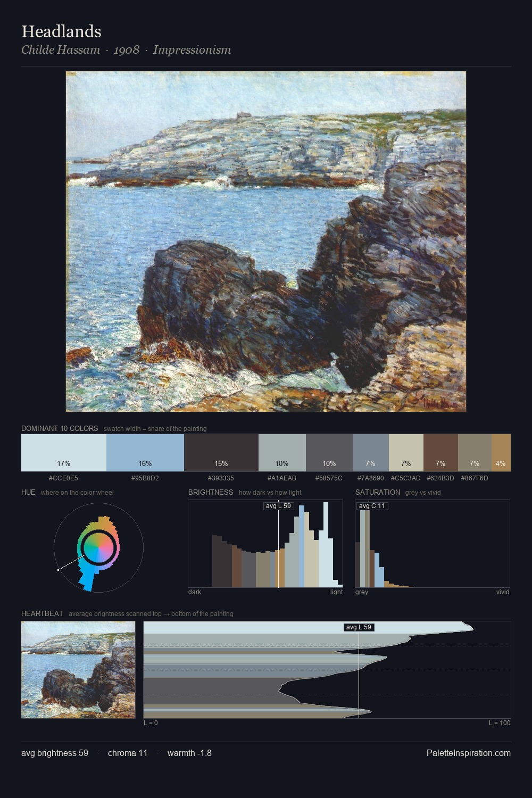The image size is (532, 798).
Task: Click the Headlands title
Action: click(61, 31)
